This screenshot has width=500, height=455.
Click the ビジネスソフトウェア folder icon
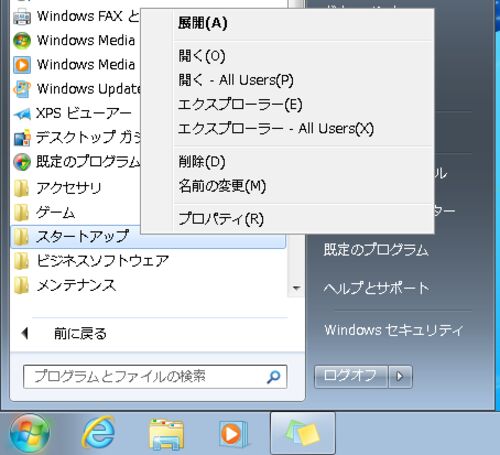tap(21, 261)
